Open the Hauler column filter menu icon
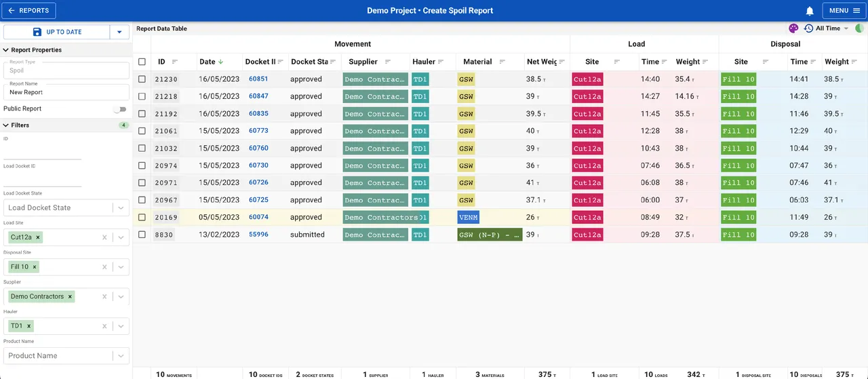 [x=441, y=62]
